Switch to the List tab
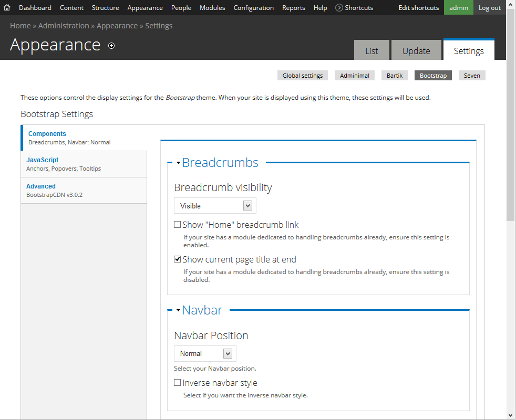Viewport: 516px width, 420px height. 371,51
